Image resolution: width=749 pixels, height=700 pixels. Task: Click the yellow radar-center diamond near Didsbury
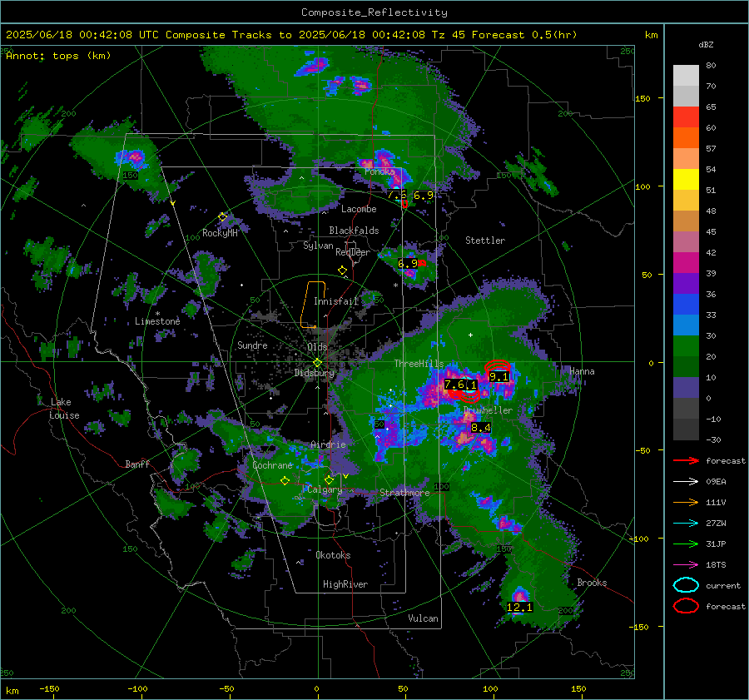(x=317, y=363)
